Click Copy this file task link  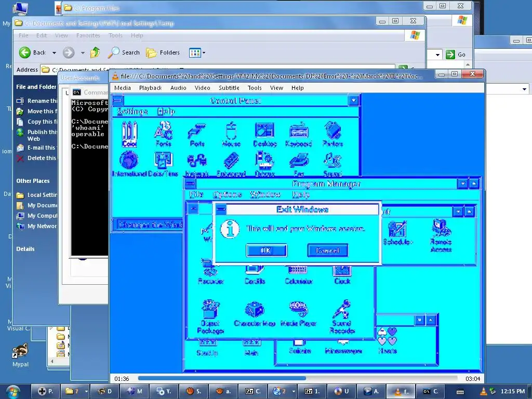[37, 122]
